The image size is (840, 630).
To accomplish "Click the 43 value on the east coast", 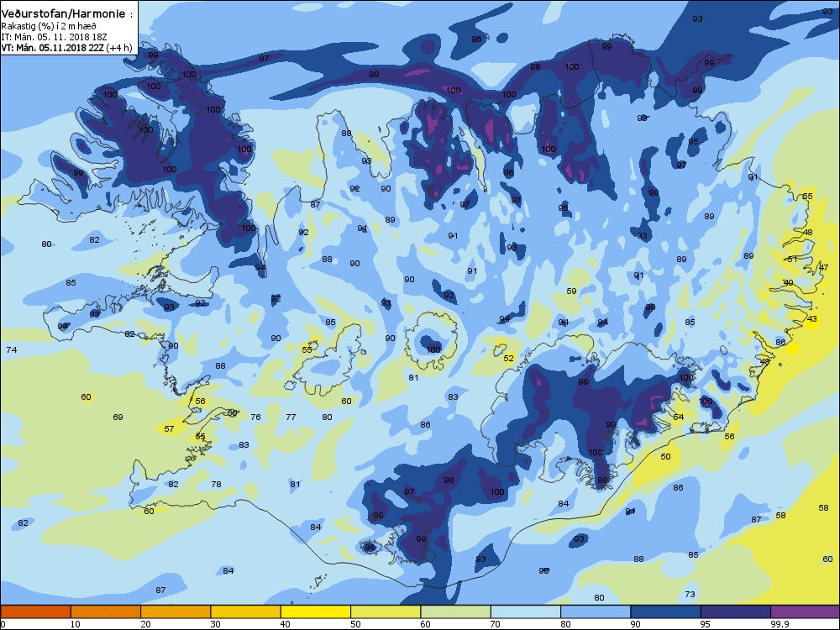I will 812,318.
